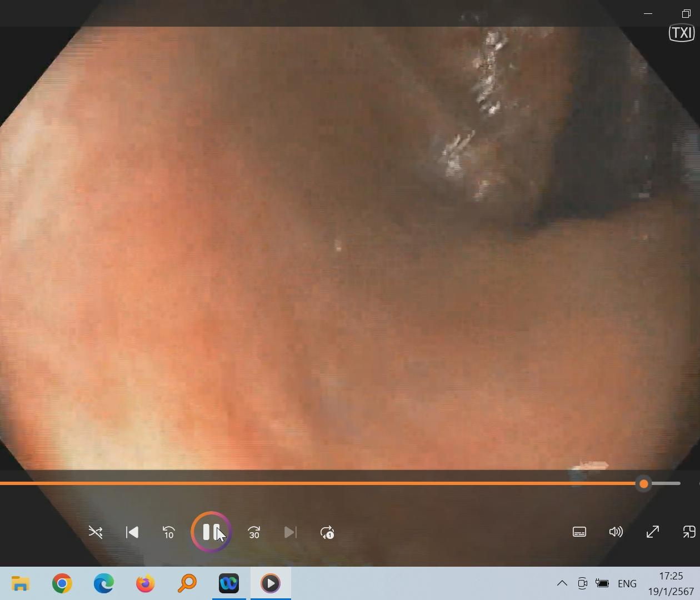Skip back 10 seconds
Viewport: 700px width, 600px height.
(169, 532)
